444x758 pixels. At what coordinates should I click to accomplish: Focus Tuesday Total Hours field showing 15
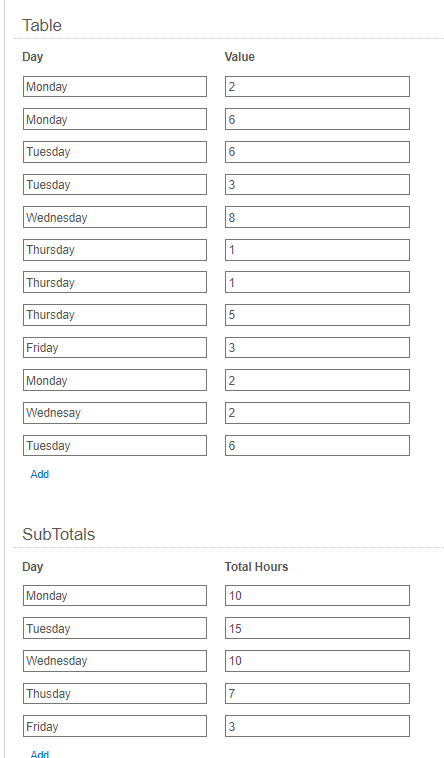317,628
